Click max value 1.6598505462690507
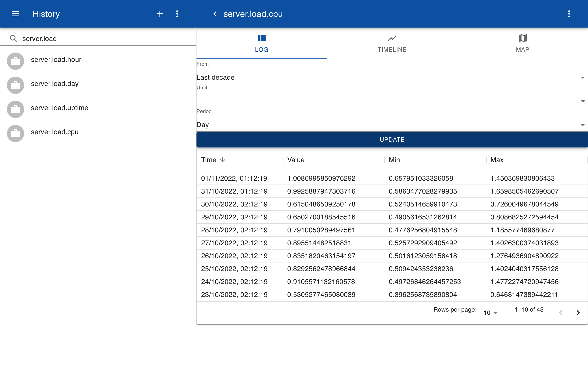 click(x=525, y=191)
